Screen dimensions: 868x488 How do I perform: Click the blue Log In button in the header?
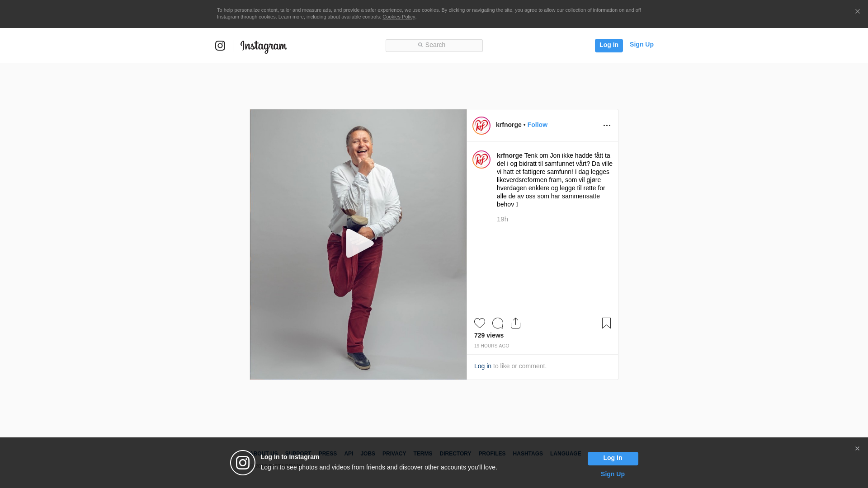point(609,45)
